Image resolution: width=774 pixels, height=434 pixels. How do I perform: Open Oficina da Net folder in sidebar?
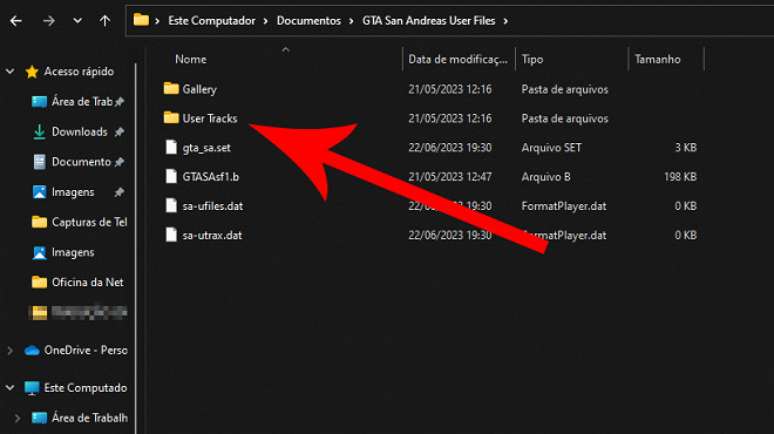[x=86, y=282]
